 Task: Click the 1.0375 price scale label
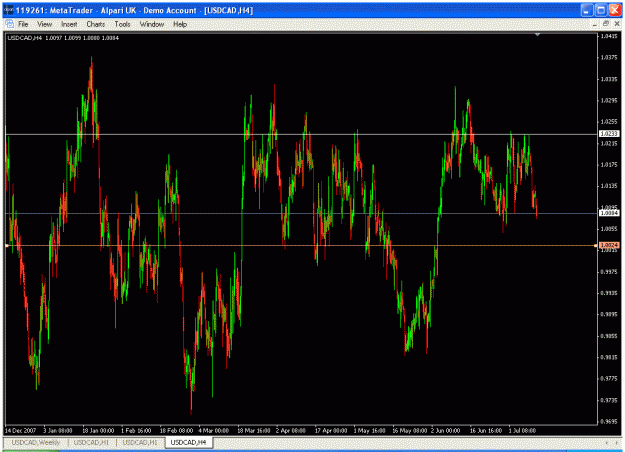pyautogui.click(x=609, y=58)
